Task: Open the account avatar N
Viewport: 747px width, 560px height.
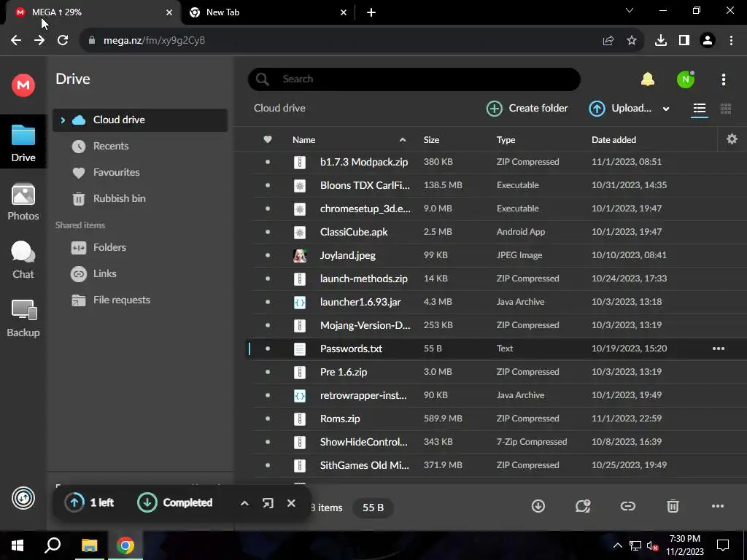Action: click(x=686, y=79)
